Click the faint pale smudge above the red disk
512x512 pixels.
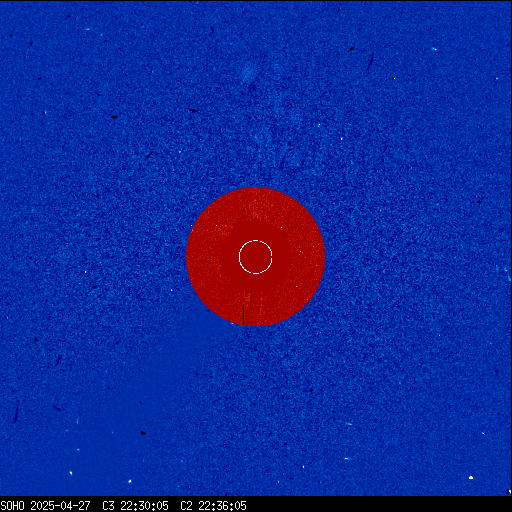tap(248, 73)
